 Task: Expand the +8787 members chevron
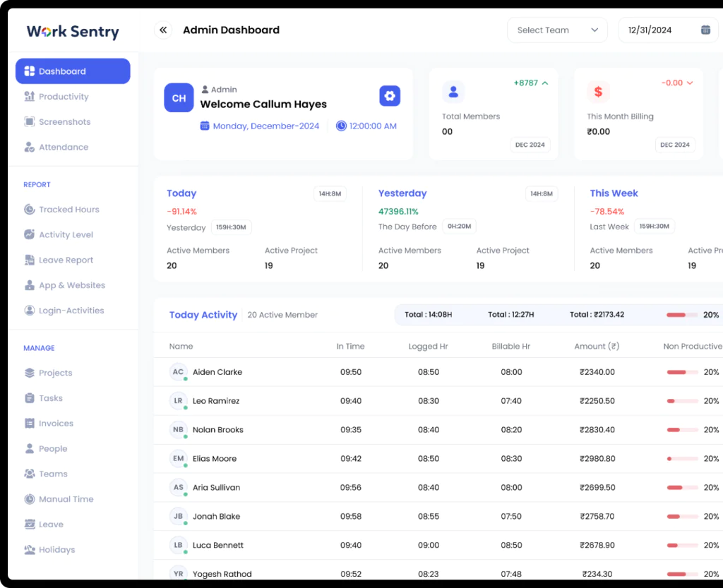click(544, 83)
